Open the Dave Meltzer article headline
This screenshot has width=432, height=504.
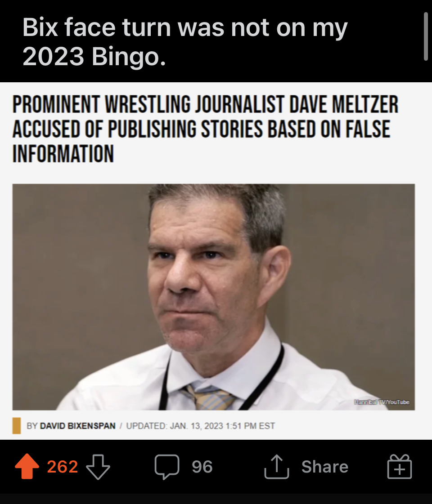tap(205, 129)
